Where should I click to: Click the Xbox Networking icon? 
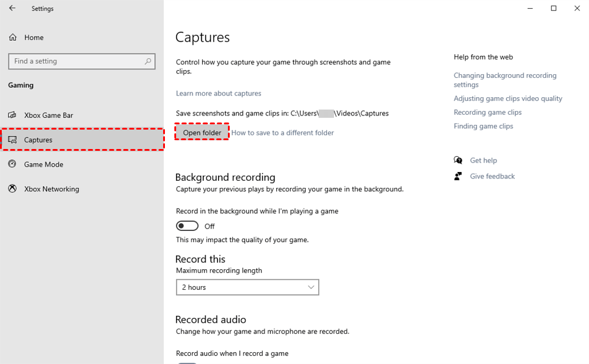coord(12,189)
